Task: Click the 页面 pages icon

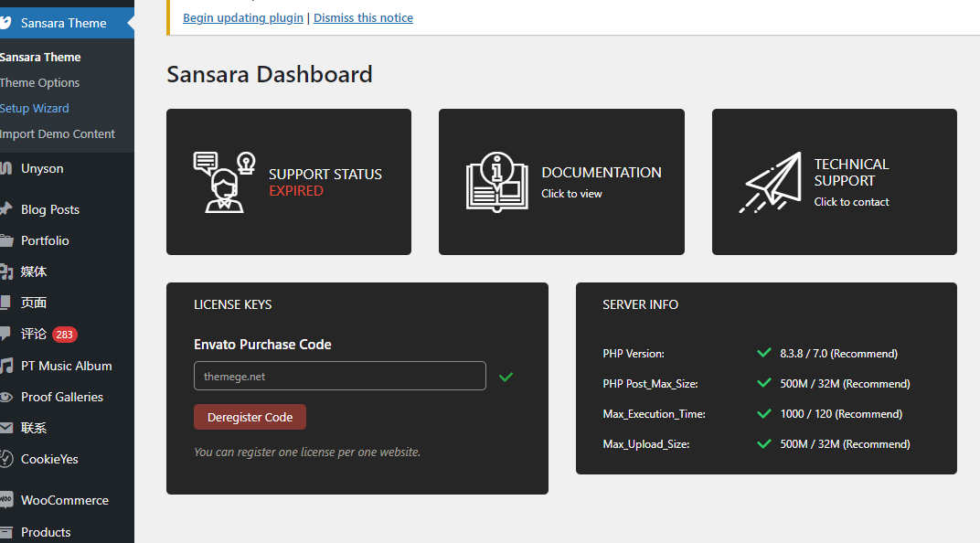Action: [x=5, y=303]
